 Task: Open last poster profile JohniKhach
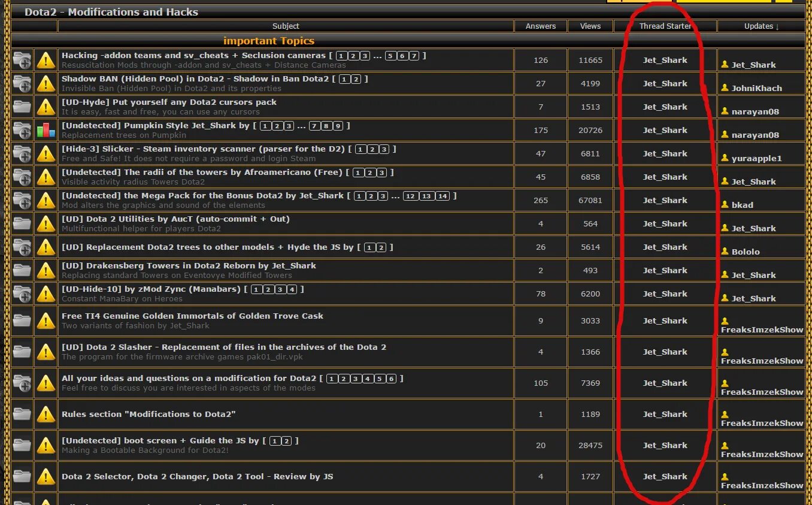tap(756, 88)
